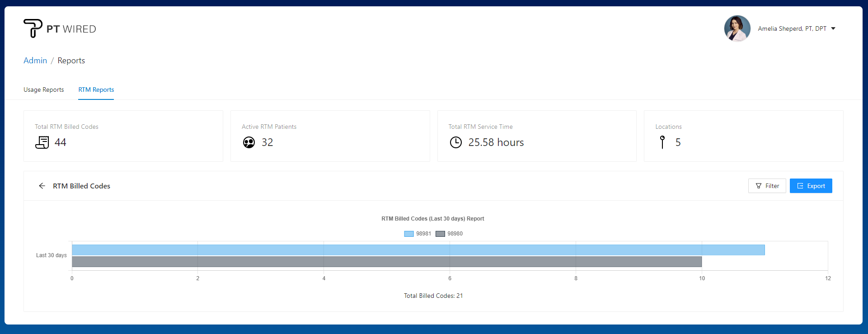868x334 pixels.
Task: Open Amelia Sheperd user name menu
Action: point(792,28)
